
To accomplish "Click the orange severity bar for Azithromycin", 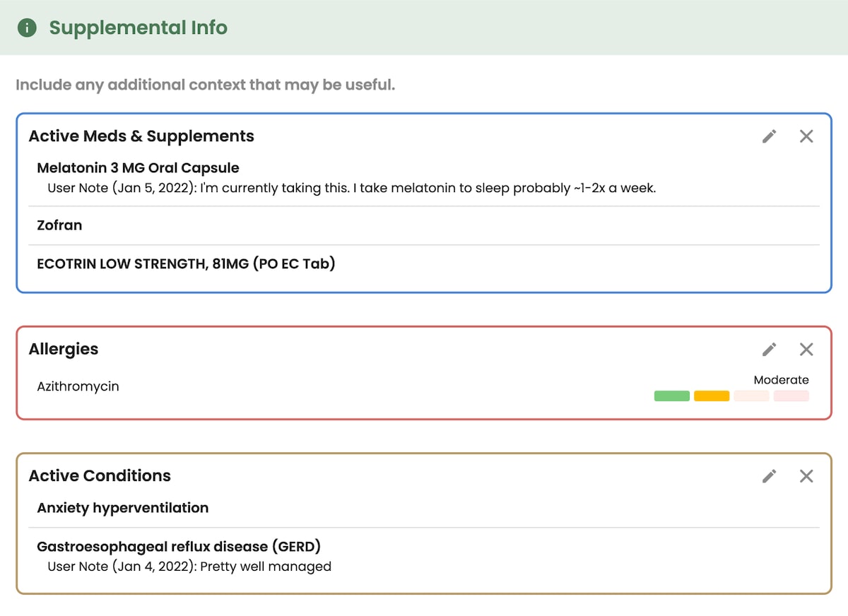I will click(712, 396).
